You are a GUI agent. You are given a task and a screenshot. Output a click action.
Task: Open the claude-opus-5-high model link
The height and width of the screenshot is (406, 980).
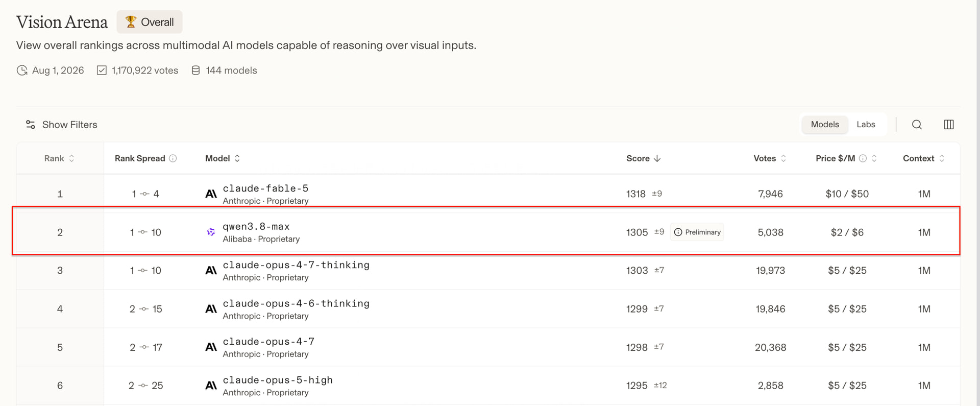click(x=278, y=380)
